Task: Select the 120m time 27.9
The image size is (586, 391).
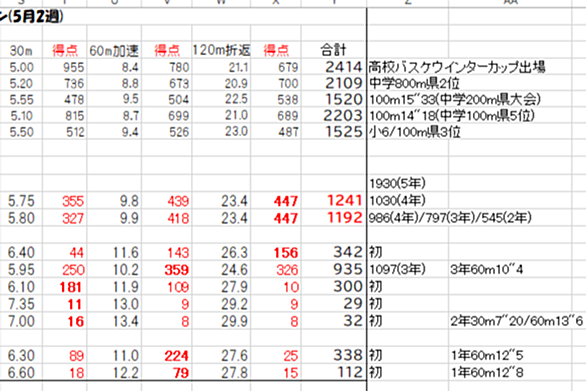Action: 234,287
